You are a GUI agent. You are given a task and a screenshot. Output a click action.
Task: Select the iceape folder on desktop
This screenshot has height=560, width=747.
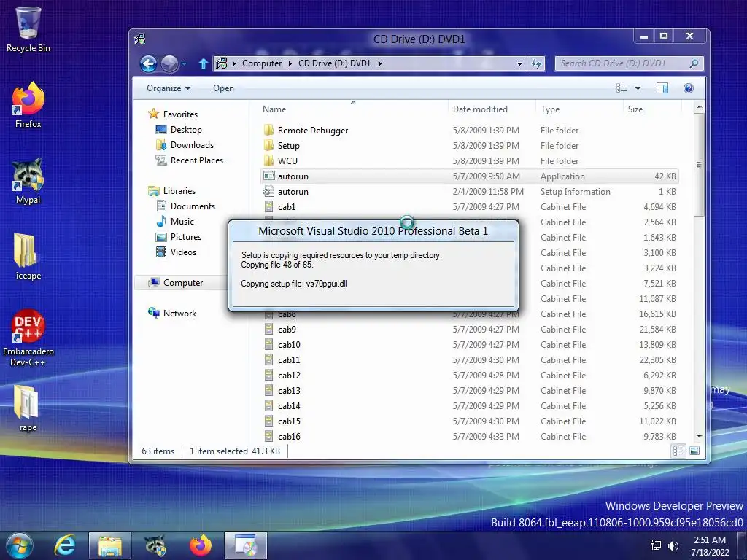(x=28, y=256)
